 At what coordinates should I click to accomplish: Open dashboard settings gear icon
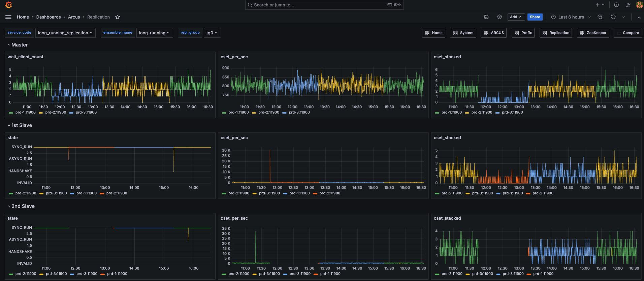click(500, 17)
